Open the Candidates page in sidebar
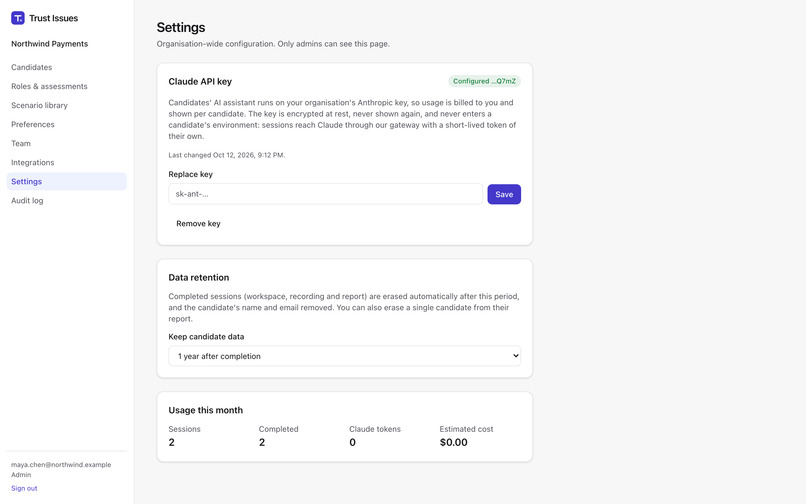The width and height of the screenshot is (806, 504). pos(31,67)
